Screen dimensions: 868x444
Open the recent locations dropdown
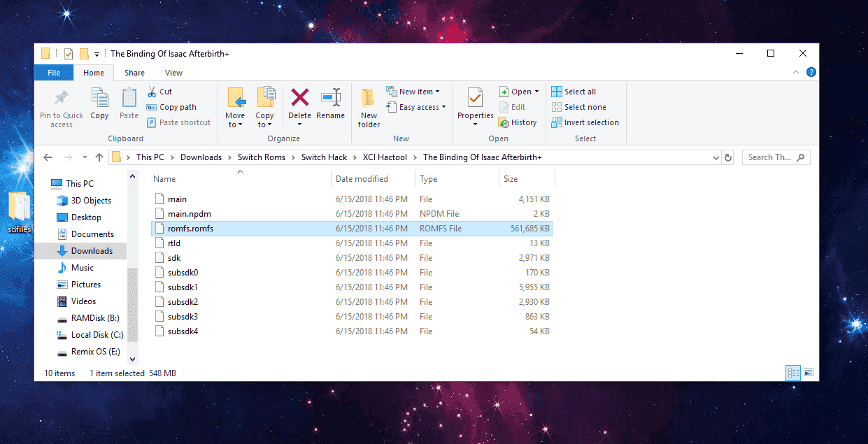click(85, 157)
